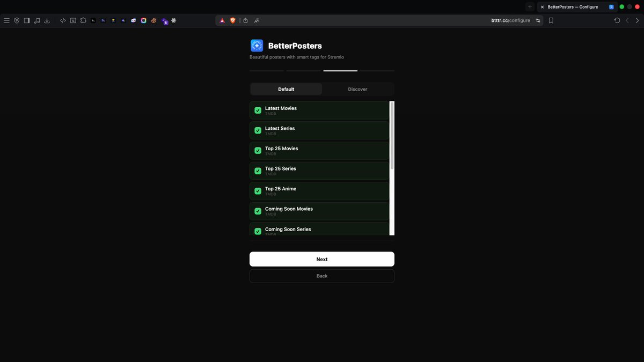Disable the Top 25 Anime catalog

(x=258, y=191)
